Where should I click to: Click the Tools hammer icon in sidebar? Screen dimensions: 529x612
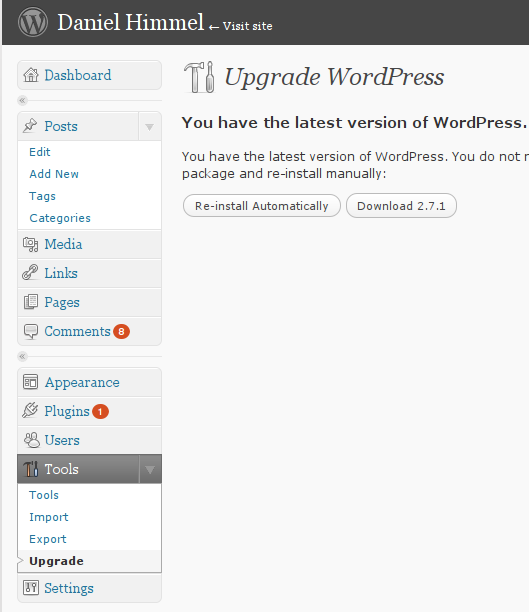coord(31,469)
